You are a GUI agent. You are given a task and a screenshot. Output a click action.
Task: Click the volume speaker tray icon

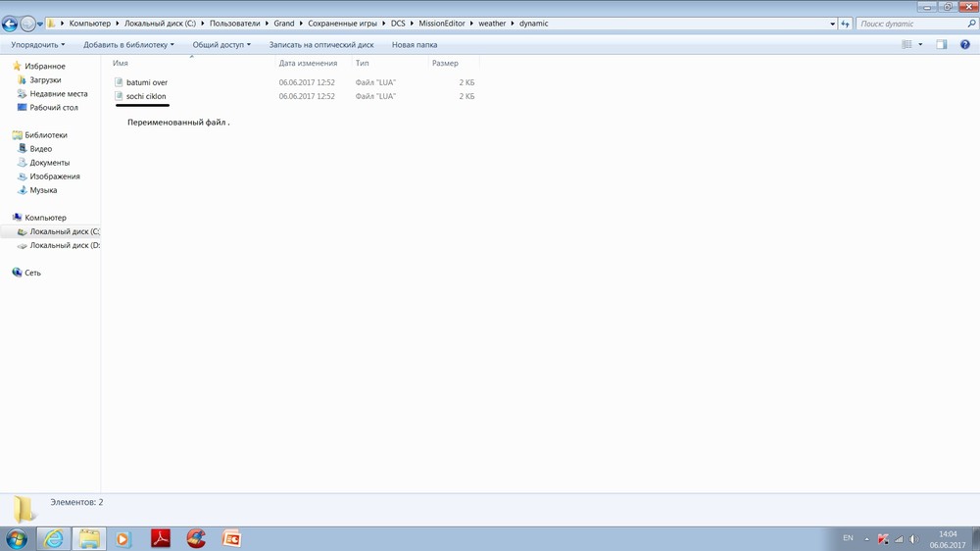[913, 538]
